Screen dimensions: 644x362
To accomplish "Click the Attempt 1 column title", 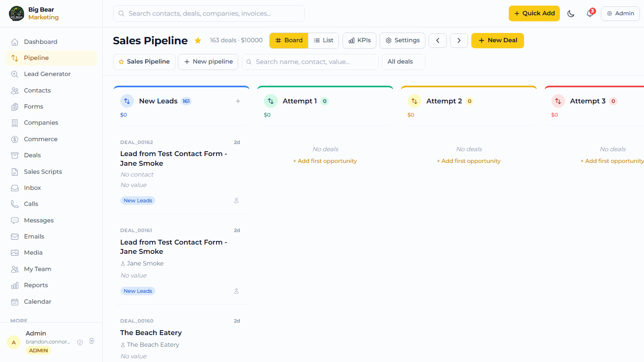I will (299, 101).
